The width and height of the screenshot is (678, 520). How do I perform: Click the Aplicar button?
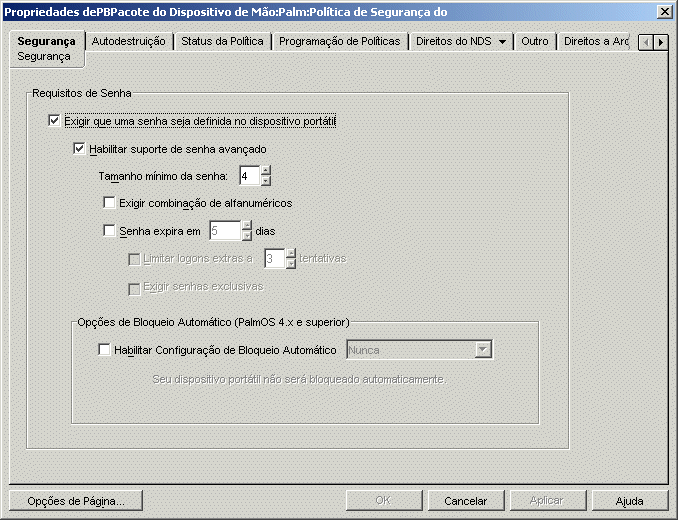coord(547,501)
